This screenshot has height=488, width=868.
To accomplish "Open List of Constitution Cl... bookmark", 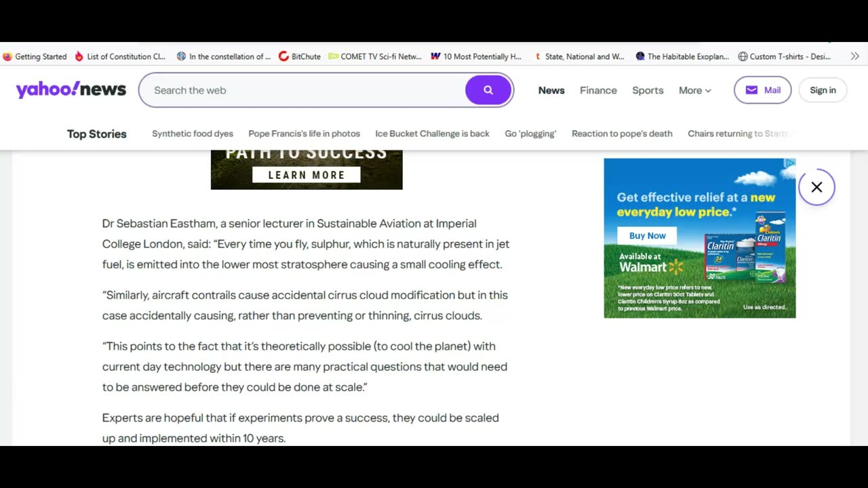I will pyautogui.click(x=120, y=56).
